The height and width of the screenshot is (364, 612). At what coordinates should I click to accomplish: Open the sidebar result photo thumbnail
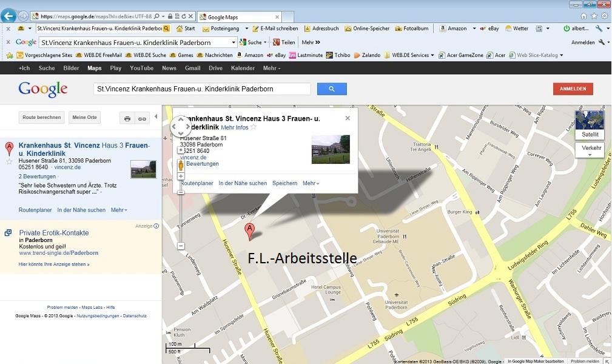tap(143, 169)
